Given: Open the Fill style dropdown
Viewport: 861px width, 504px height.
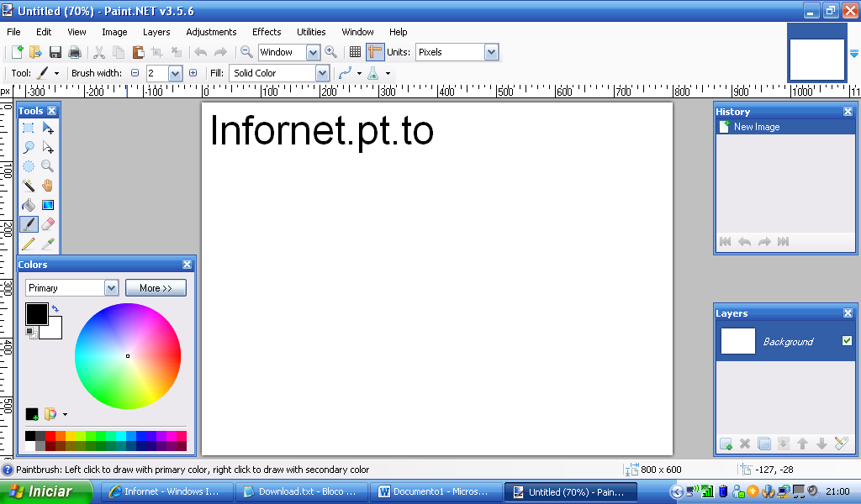Looking at the screenshot, I should tap(321, 73).
